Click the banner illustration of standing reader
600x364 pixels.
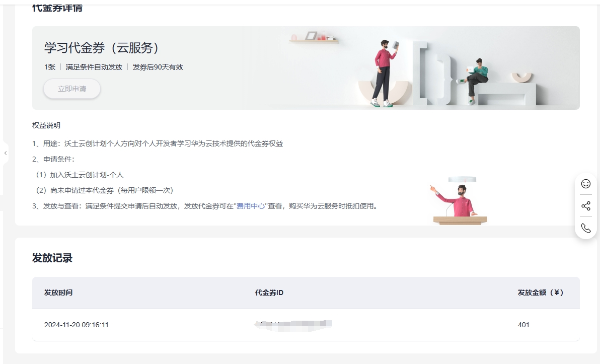[385, 72]
